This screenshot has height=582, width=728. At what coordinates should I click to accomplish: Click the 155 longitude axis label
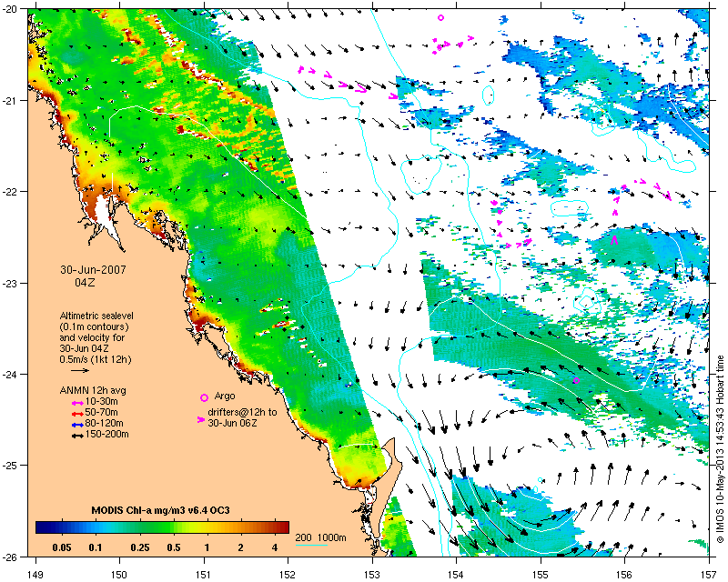[541, 575]
